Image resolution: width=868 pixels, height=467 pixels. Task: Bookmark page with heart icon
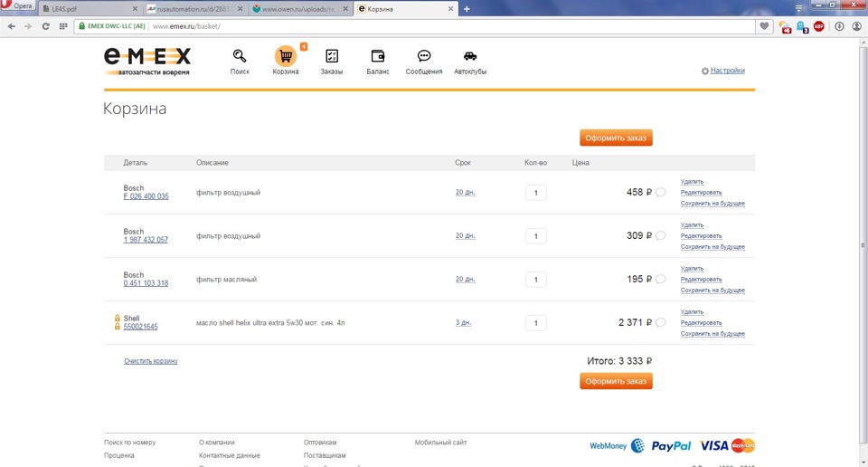tap(765, 26)
